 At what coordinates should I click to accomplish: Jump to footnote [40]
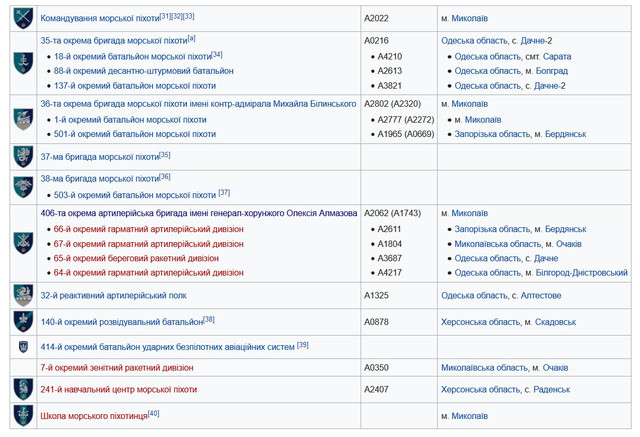[153, 414]
